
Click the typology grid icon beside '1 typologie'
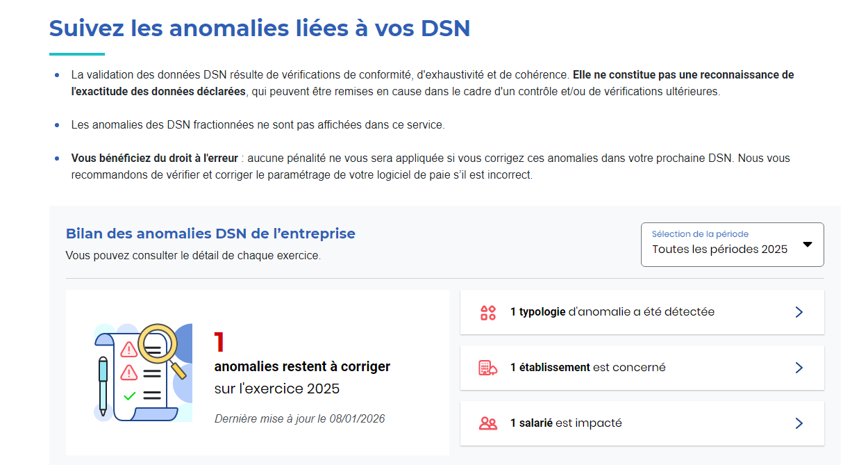pos(487,311)
